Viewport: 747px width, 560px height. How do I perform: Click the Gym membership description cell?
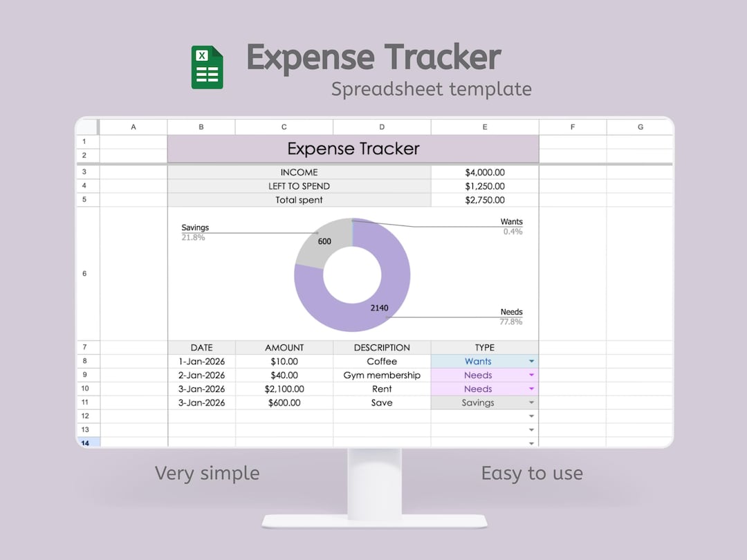point(382,375)
